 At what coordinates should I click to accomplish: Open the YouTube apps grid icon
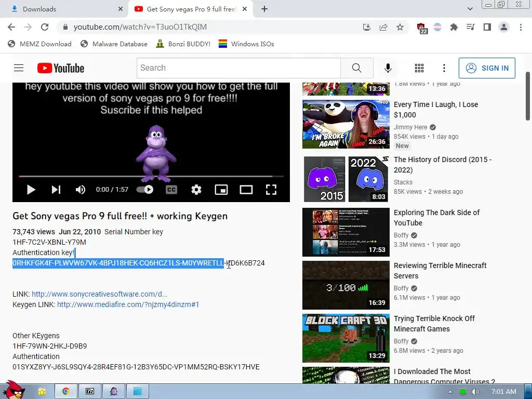[419, 68]
